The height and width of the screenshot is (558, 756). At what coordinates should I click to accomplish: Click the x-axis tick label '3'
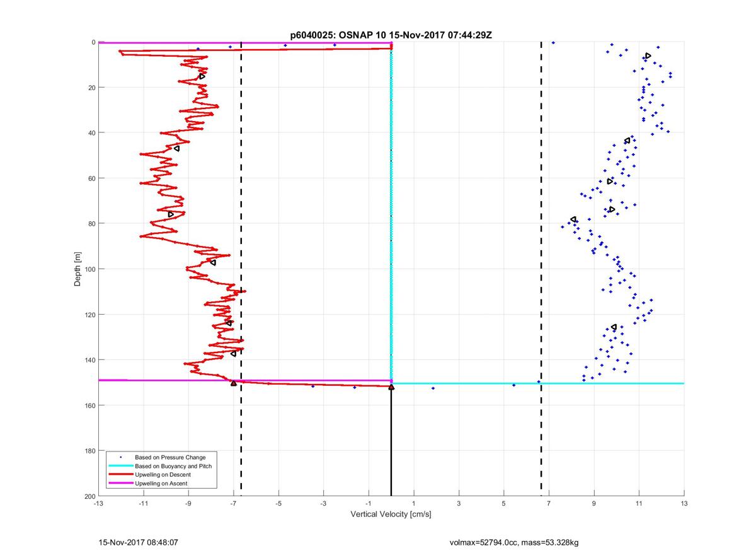click(459, 504)
